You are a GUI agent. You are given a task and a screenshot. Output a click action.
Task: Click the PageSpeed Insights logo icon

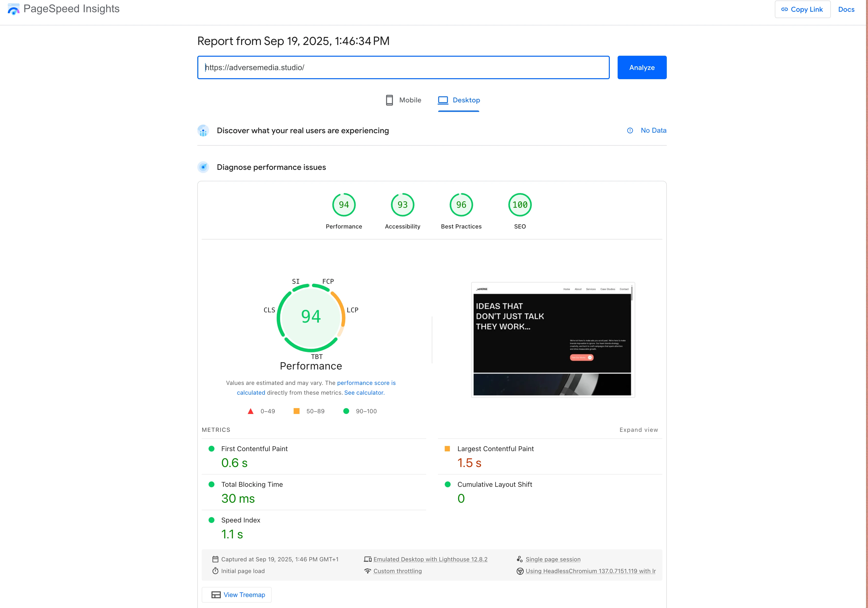click(14, 9)
